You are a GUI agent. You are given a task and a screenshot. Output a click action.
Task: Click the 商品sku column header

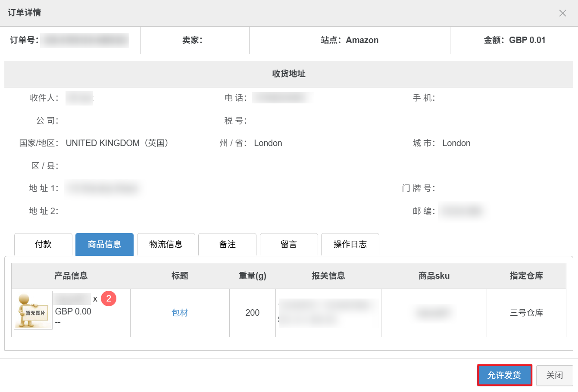(x=434, y=276)
